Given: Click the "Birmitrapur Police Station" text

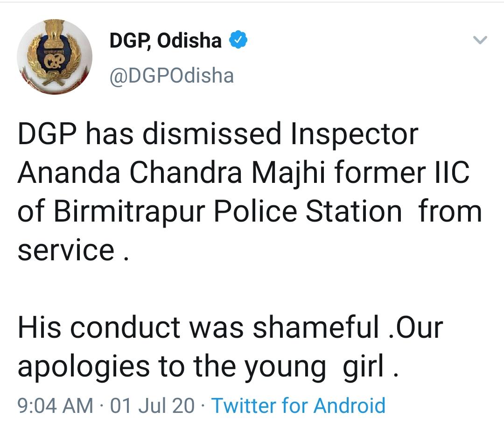Looking at the screenshot, I should 228,212.
